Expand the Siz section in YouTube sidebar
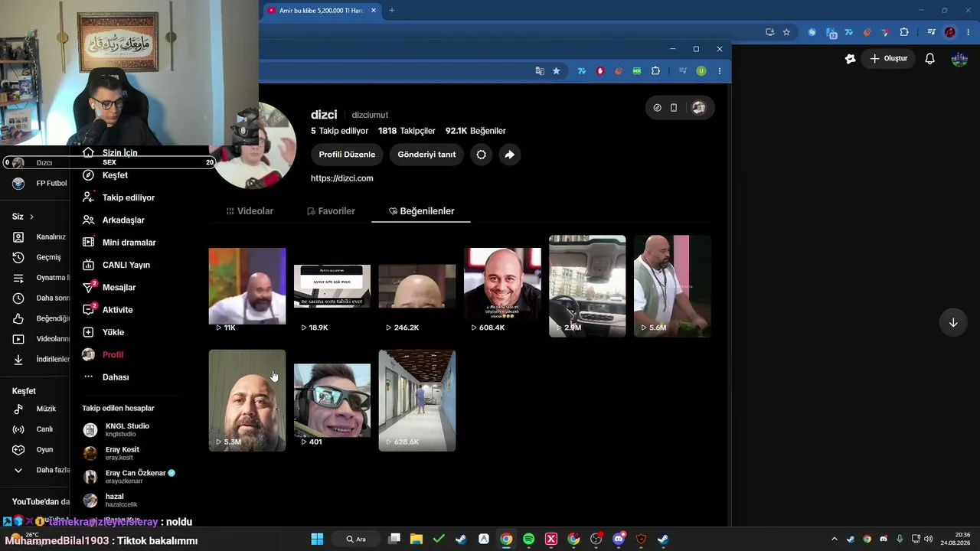Screen dimensions: 980x551 23,217
